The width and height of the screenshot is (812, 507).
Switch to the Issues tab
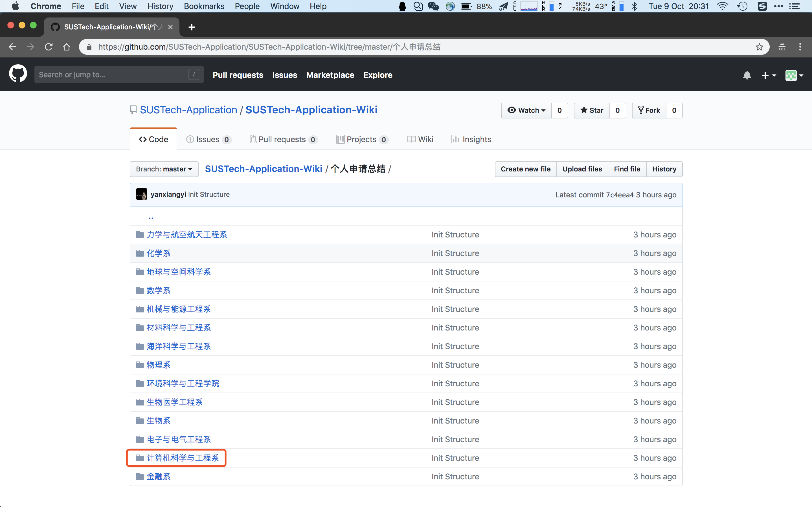coord(209,140)
